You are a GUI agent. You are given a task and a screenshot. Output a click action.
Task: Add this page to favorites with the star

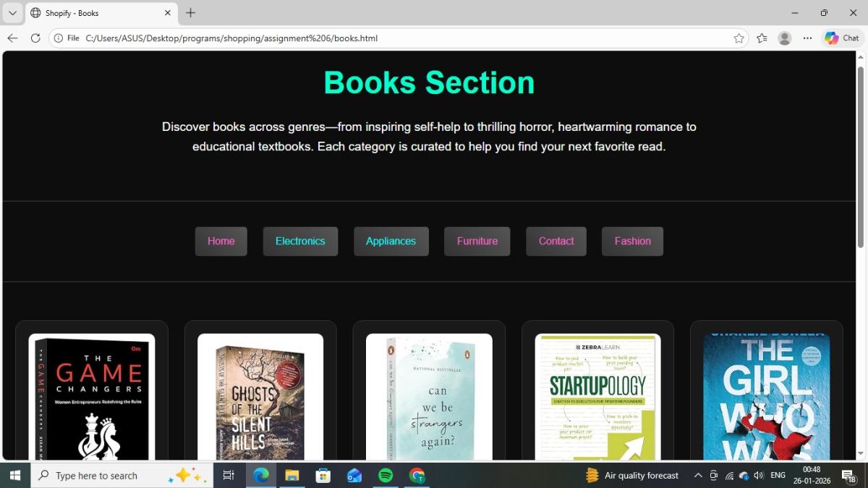tap(739, 38)
